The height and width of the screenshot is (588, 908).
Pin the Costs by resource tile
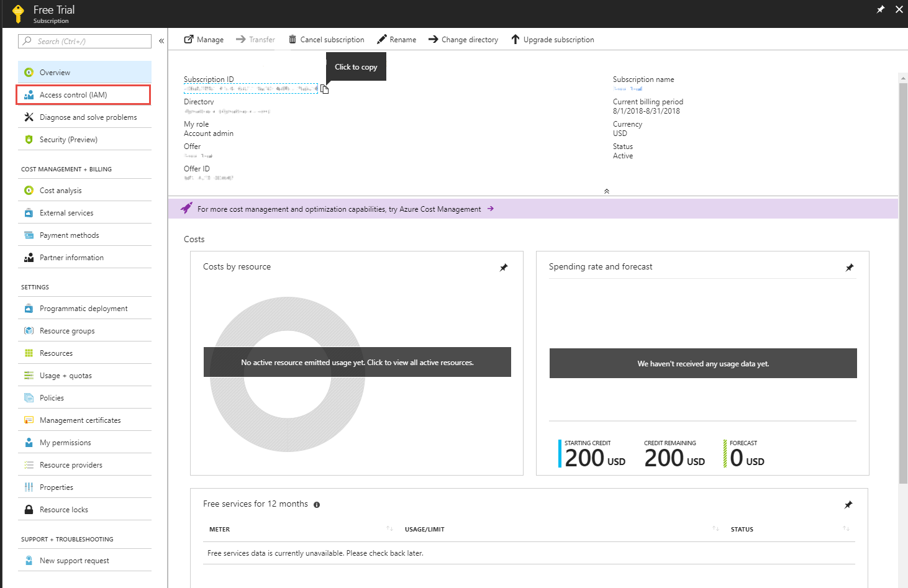click(504, 268)
